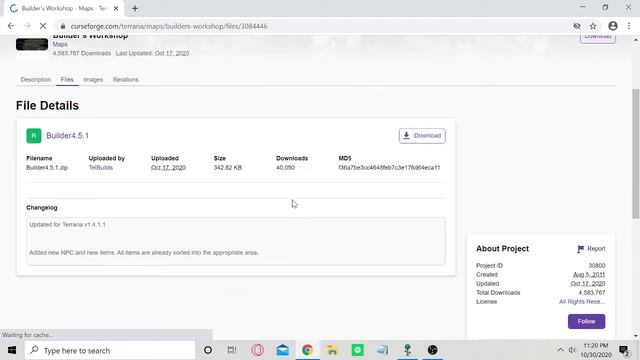Click the filename Builder4.5.1.zip

pyautogui.click(x=47, y=168)
